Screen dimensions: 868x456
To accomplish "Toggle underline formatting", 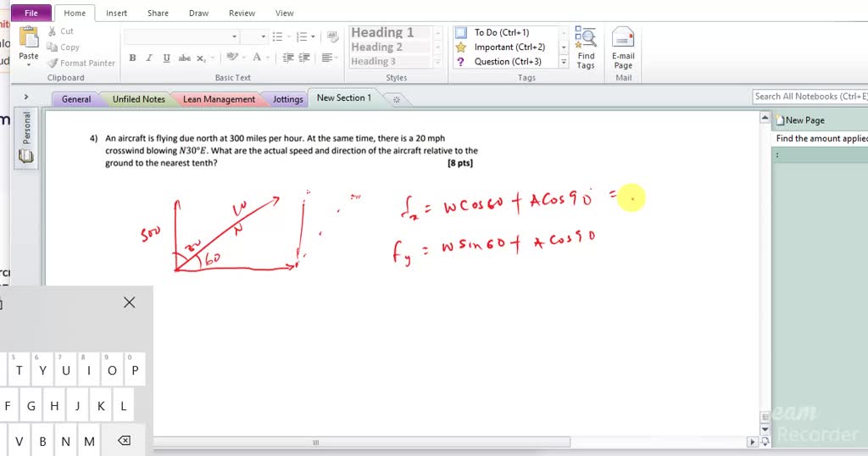I will tap(166, 58).
